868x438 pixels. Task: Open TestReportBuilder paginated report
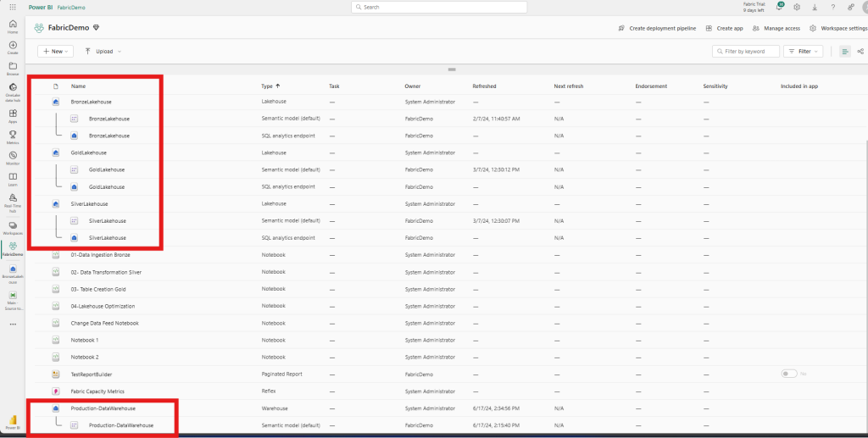(x=92, y=374)
